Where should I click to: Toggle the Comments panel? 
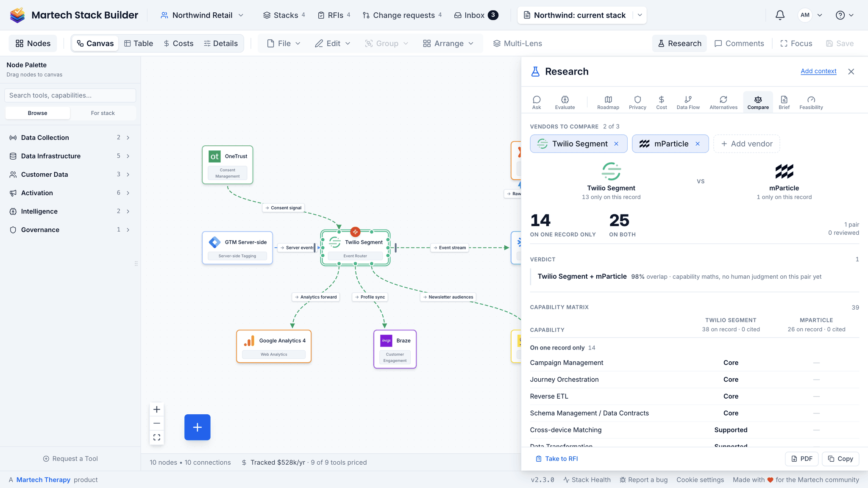point(739,44)
